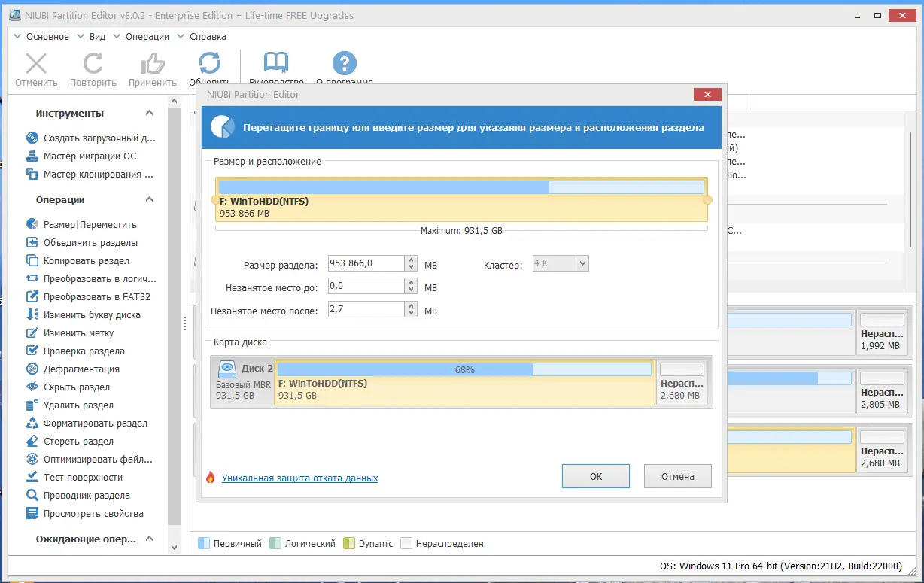The width and height of the screenshot is (924, 583).
Task: Choose Размер|Переместить operation
Action: pos(81,224)
